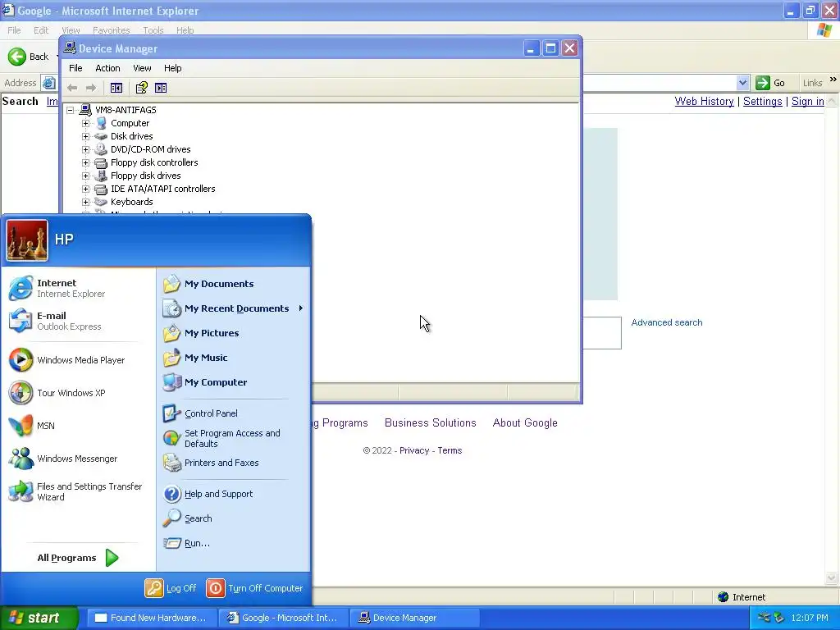The height and width of the screenshot is (630, 840).
Task: Click the last Device Manager toolbar icon
Action: coord(161,87)
